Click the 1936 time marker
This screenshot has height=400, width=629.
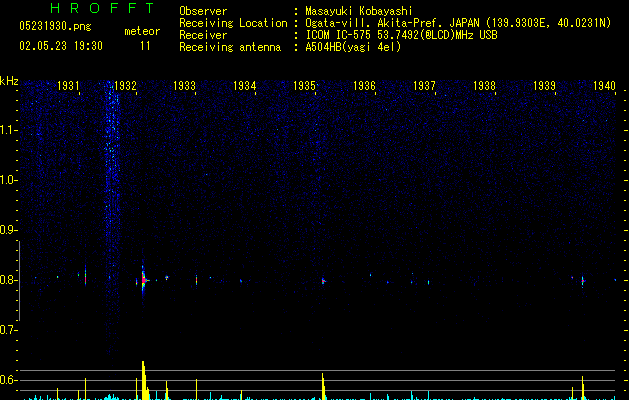(364, 86)
